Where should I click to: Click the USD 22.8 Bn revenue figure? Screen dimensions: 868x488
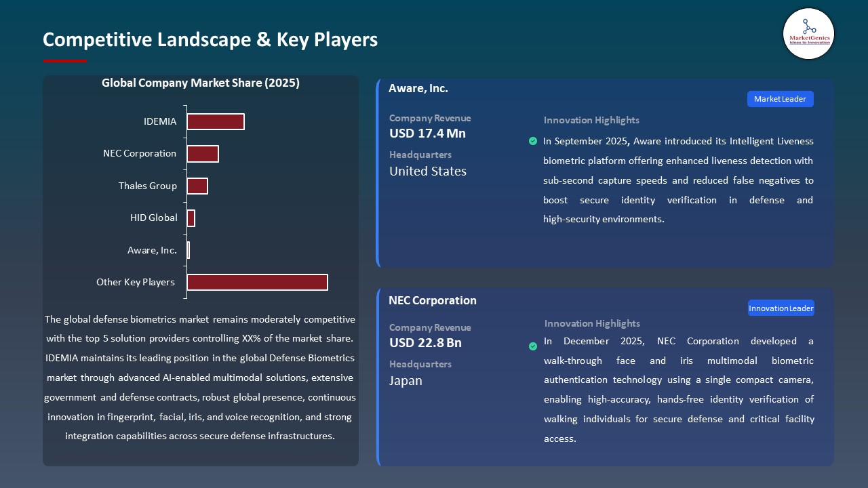425,342
